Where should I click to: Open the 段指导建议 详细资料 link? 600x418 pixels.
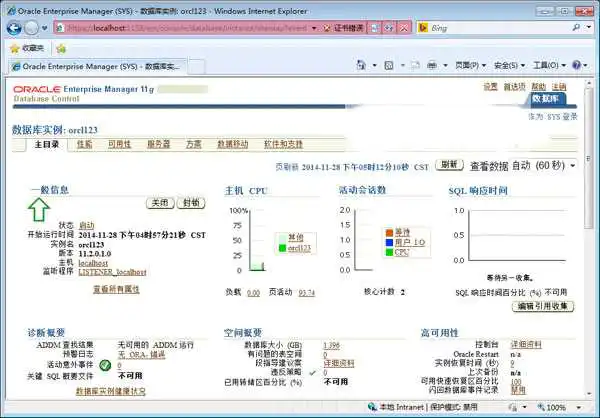(339, 363)
